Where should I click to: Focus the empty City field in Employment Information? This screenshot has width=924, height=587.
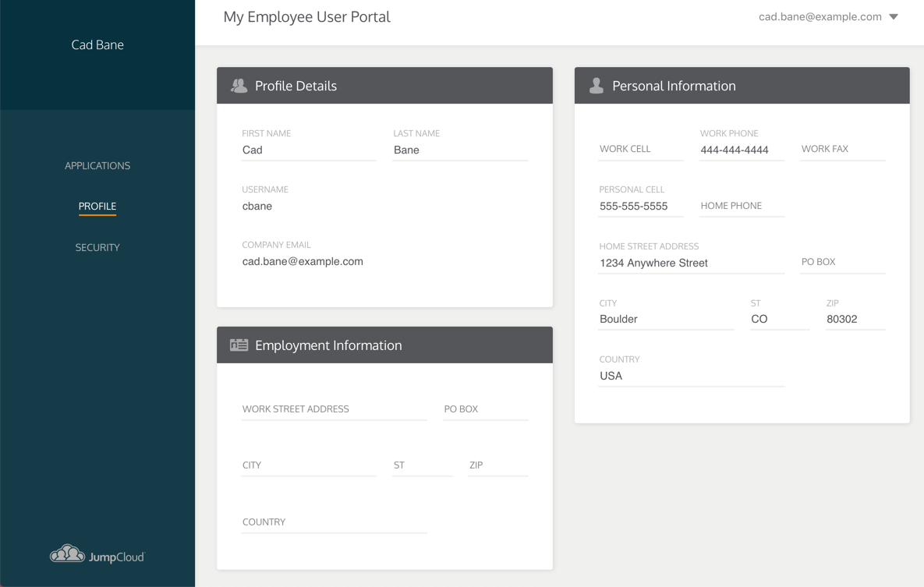click(x=309, y=465)
